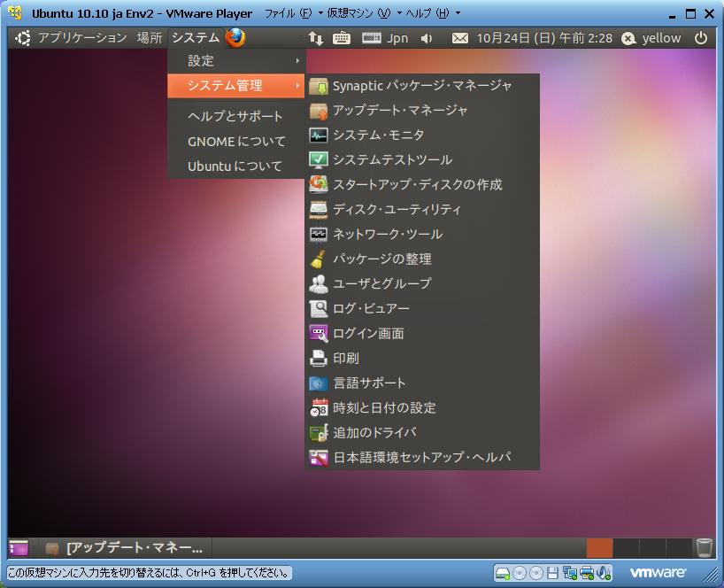Click the first VMware CD/DVD drive status icon
Viewport: 724px width, 588px height.
[x=520, y=573]
